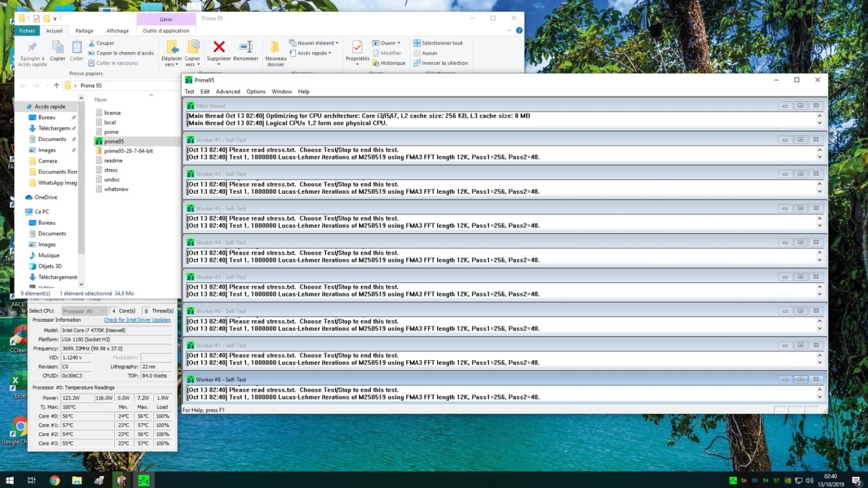Open Select CPU combo box in Core Temp

click(84, 311)
